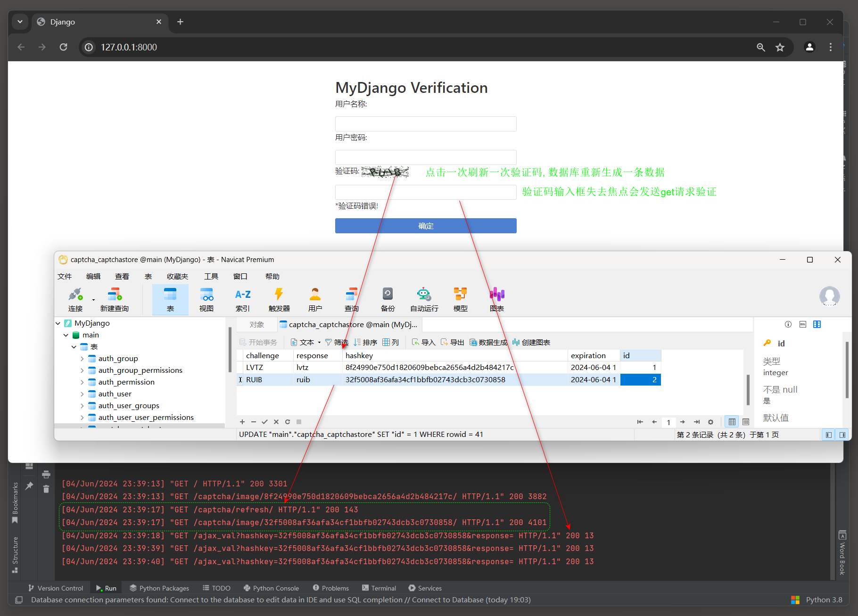Open PyCharm Terminal tool window tab
Image resolution: width=858 pixels, height=616 pixels.
[379, 588]
